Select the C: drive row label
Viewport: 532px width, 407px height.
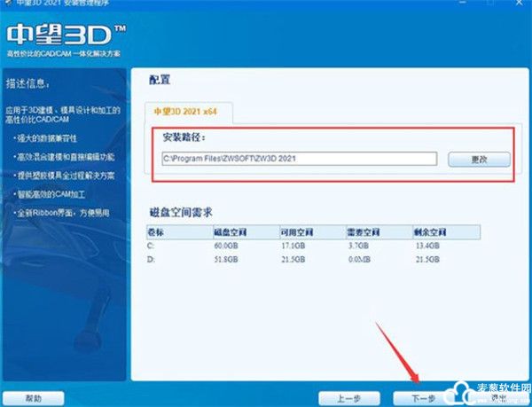151,246
